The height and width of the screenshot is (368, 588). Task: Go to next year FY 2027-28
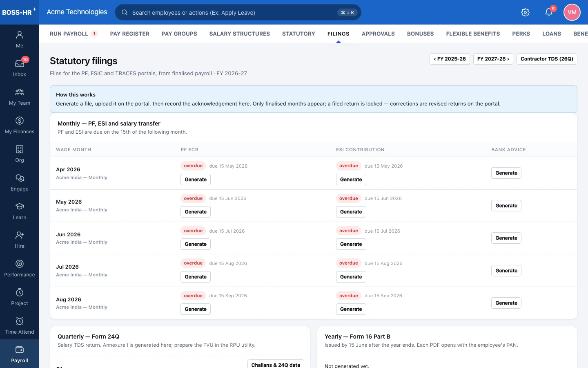tap(493, 59)
